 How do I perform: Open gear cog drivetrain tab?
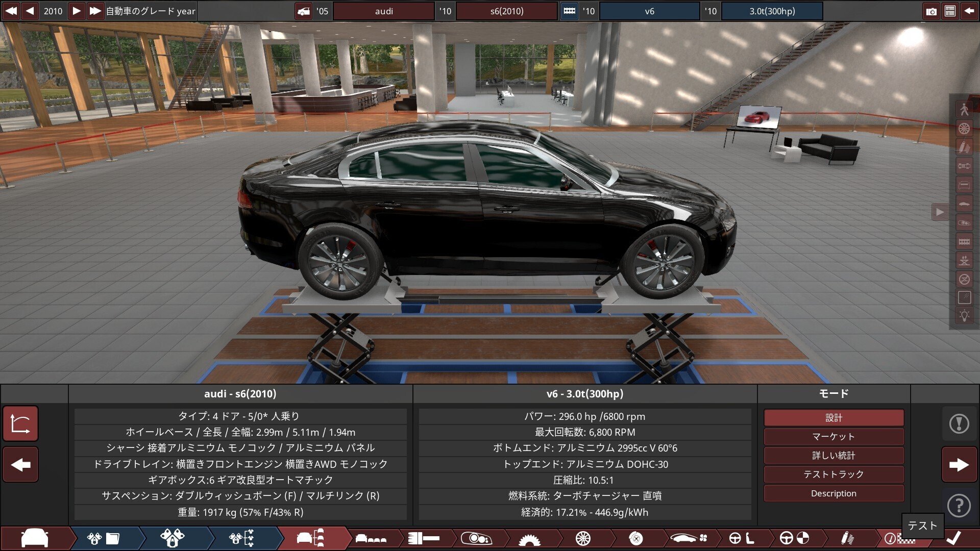pos(529,538)
